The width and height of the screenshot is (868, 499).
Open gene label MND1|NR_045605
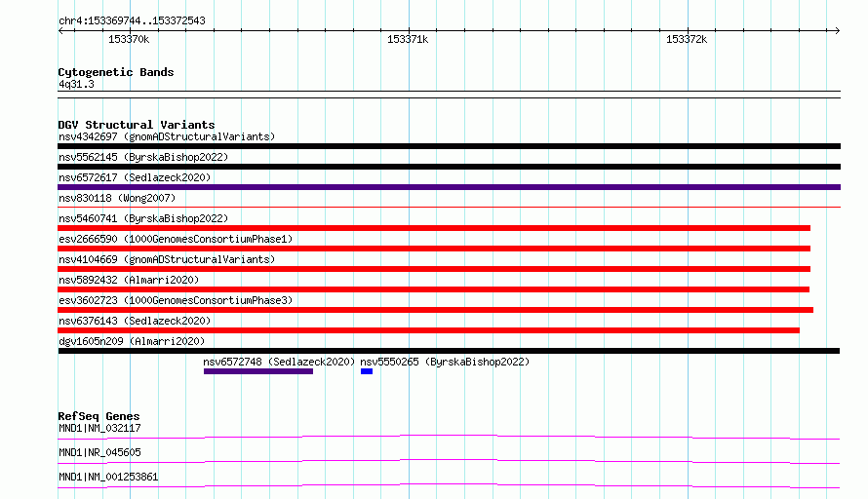99,452
